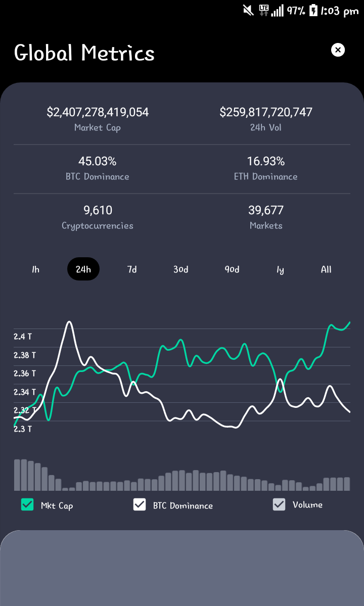Show All time chart data

[x=326, y=269]
